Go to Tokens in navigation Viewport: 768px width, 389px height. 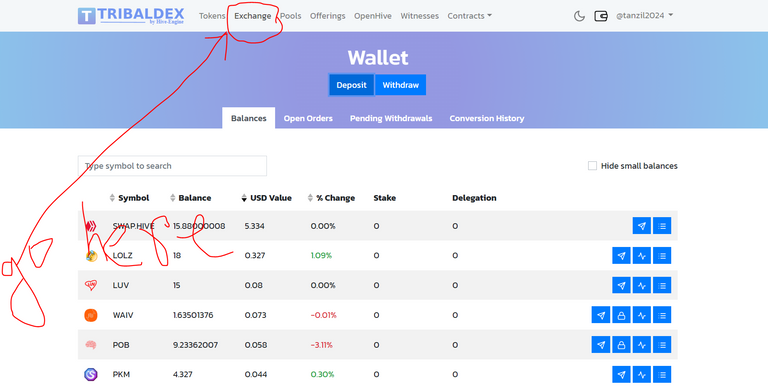click(x=212, y=16)
